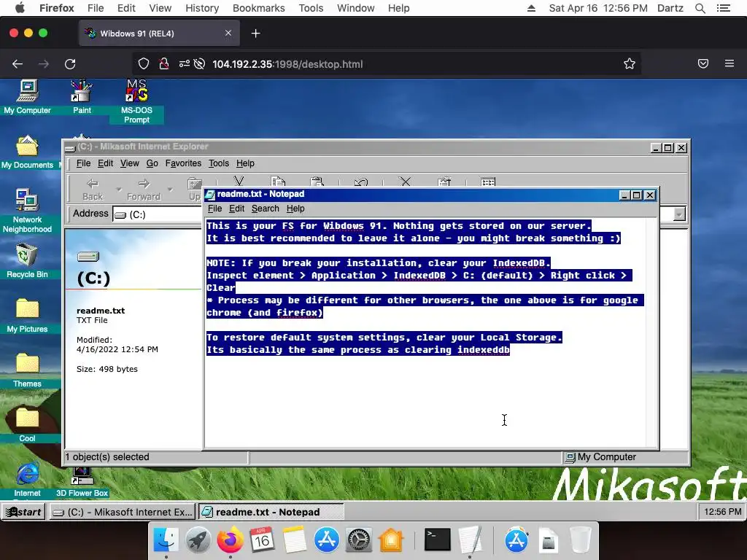Open Notepad File menu
The image size is (747, 560).
coord(215,209)
